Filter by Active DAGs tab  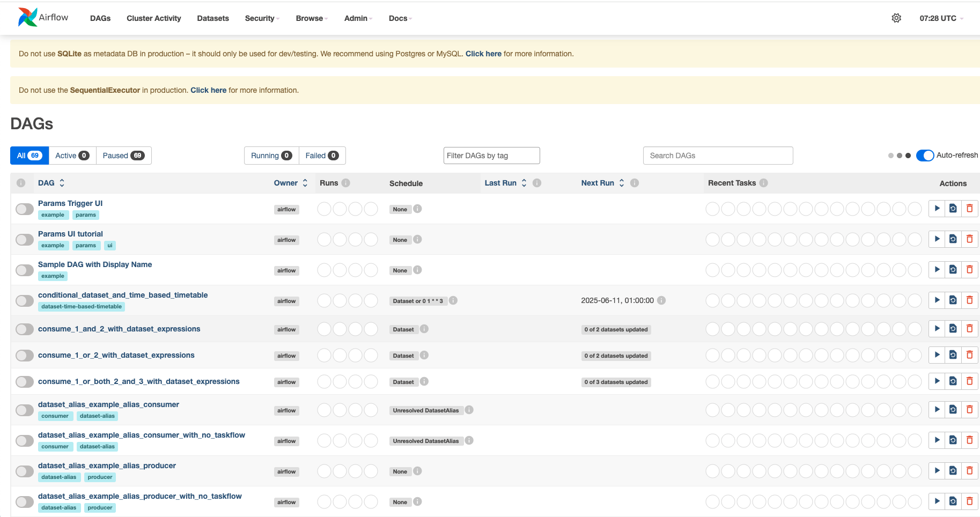72,156
